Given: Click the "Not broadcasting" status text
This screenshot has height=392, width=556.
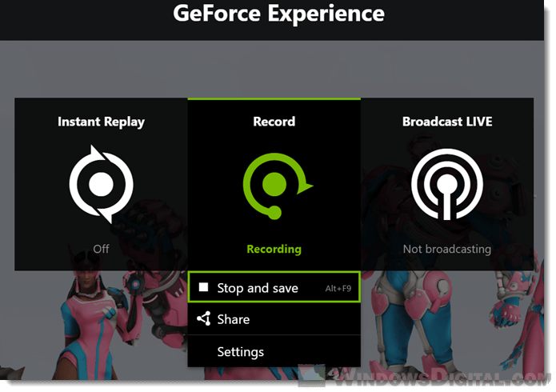Looking at the screenshot, I should click(x=446, y=249).
